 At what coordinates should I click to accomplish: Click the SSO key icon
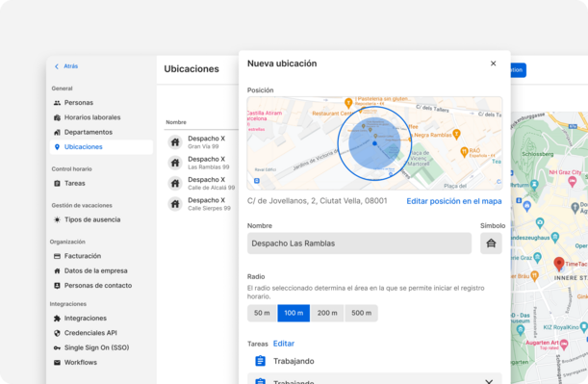57,348
